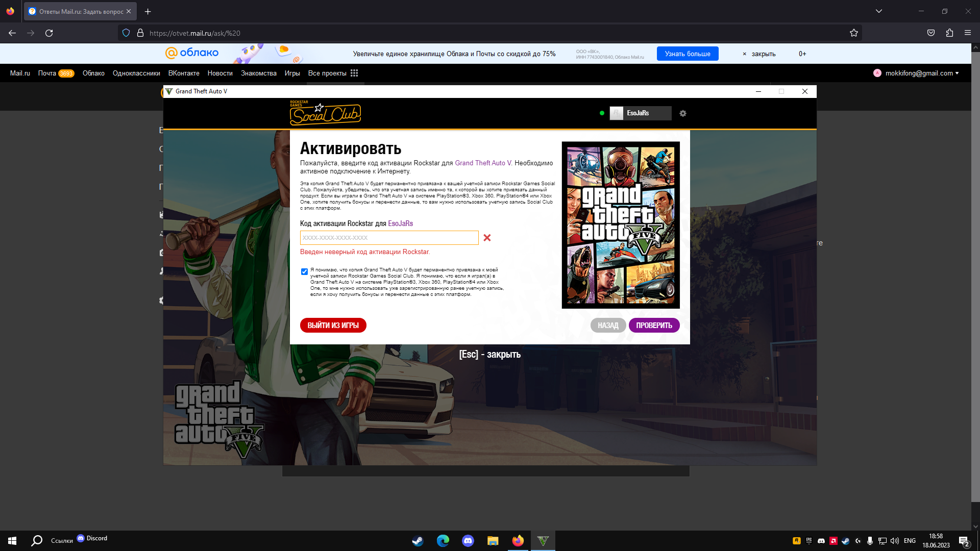This screenshot has height=551, width=980.
Task: Open Windows search magnifier
Action: tap(37, 541)
